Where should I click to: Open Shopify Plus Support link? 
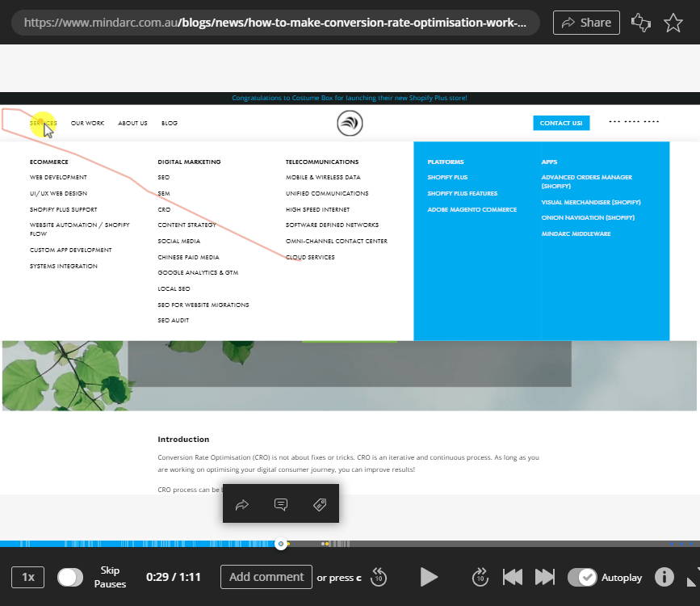(x=64, y=209)
